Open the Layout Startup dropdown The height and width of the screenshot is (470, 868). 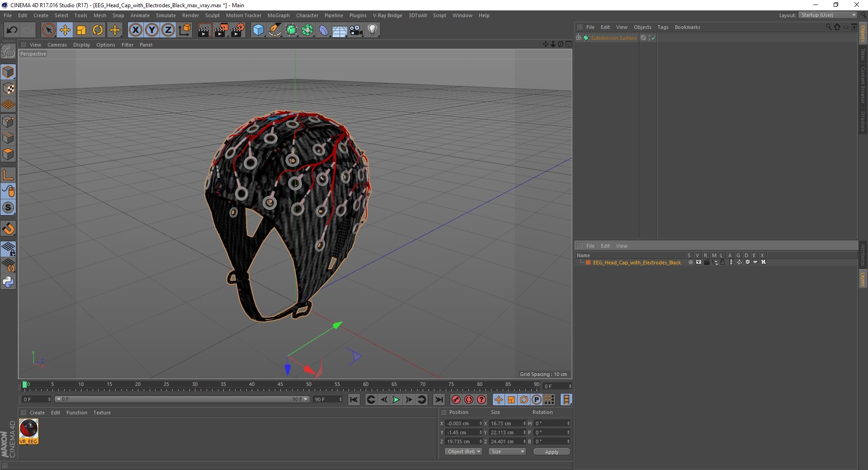tap(828, 15)
